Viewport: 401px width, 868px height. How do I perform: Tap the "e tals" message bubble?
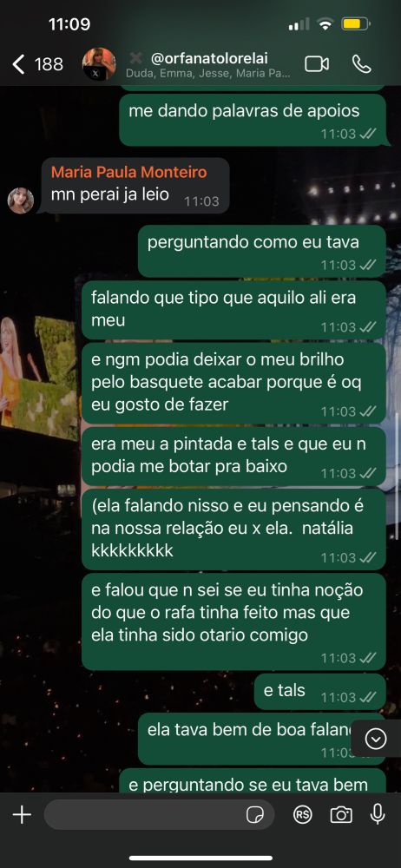(319, 692)
